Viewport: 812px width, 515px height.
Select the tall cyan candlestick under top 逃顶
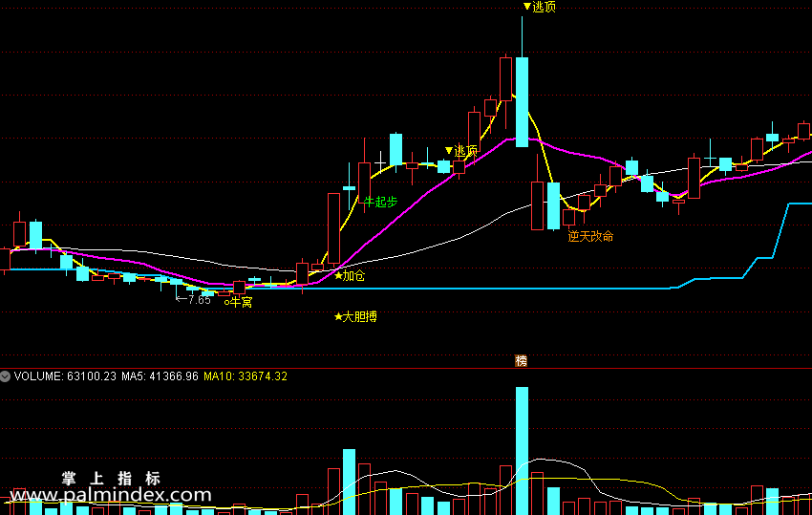tap(522, 102)
